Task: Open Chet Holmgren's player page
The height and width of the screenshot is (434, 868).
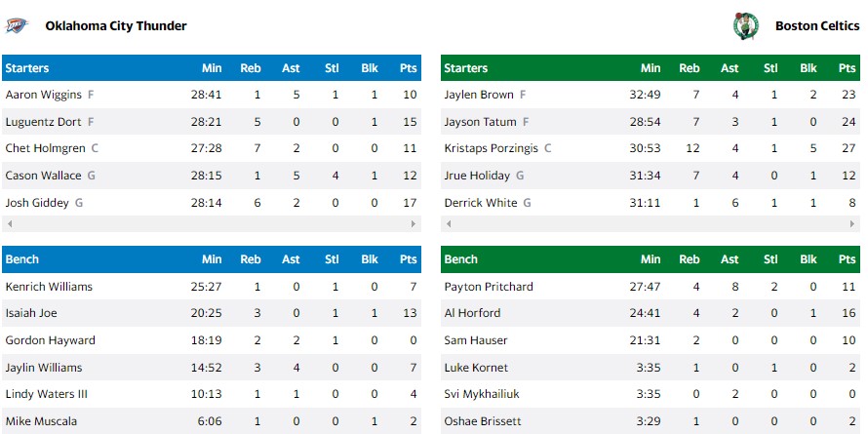Action: (47, 148)
